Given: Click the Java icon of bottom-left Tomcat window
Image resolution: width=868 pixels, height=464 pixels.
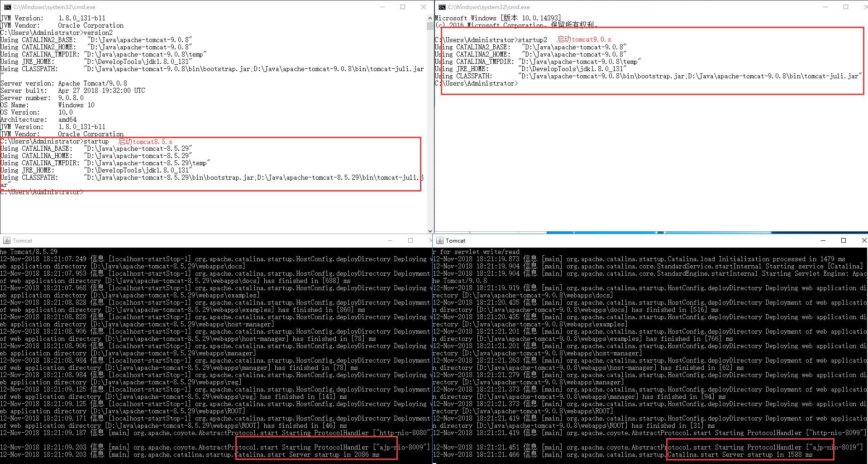Looking at the screenshot, I should [7, 240].
